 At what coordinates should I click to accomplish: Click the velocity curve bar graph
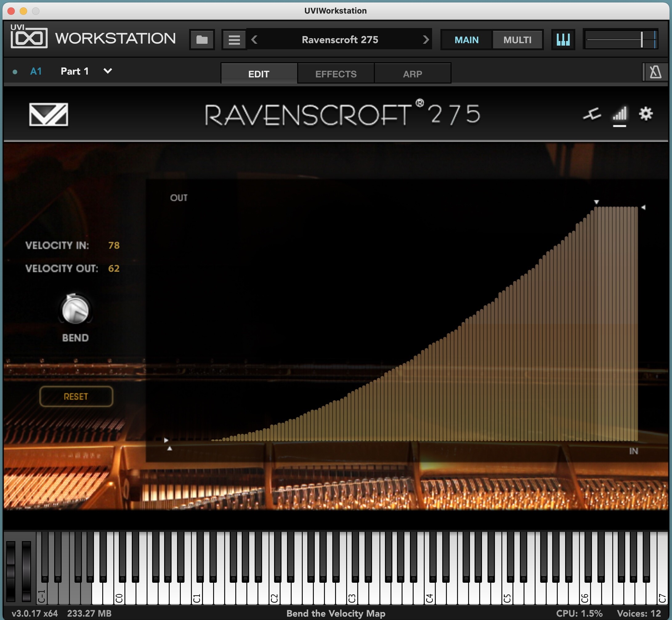point(424,324)
